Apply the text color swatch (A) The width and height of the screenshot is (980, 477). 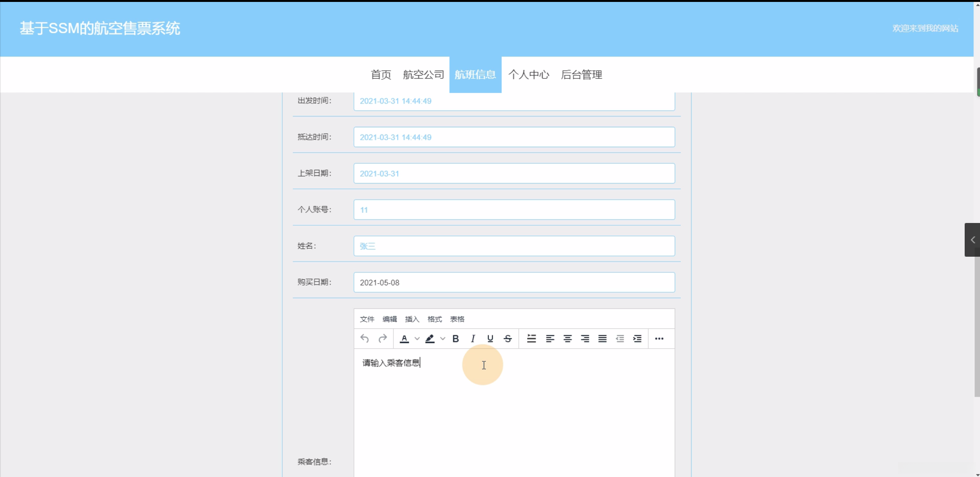click(x=404, y=339)
